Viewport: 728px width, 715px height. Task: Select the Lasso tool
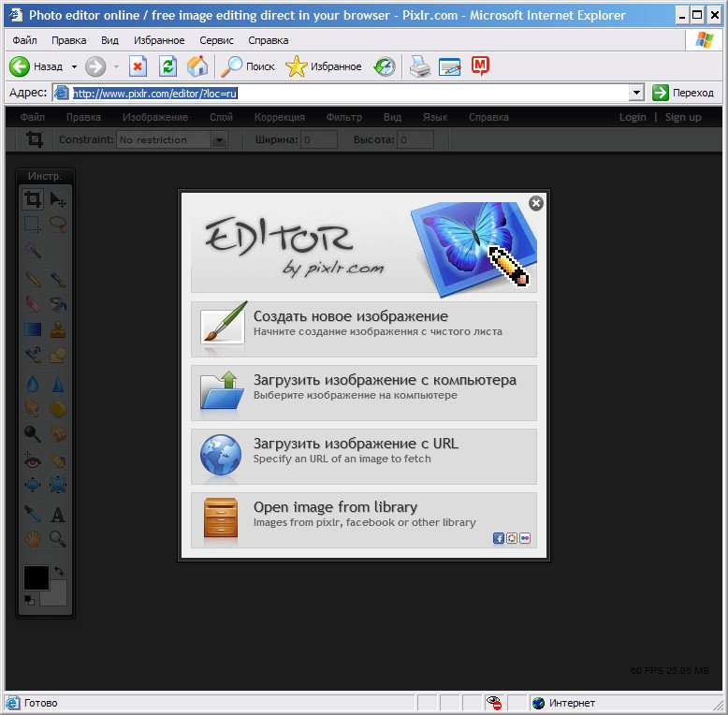[58, 225]
